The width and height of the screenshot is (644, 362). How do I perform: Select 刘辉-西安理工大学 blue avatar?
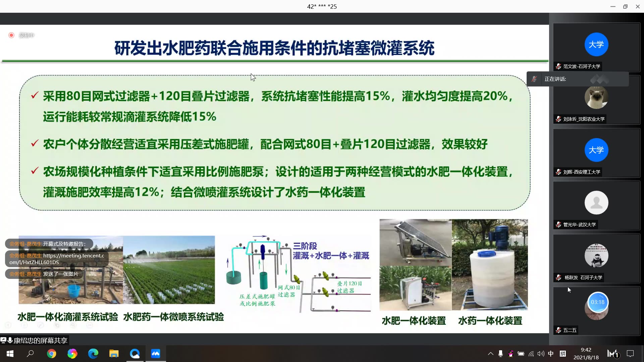[x=596, y=150]
